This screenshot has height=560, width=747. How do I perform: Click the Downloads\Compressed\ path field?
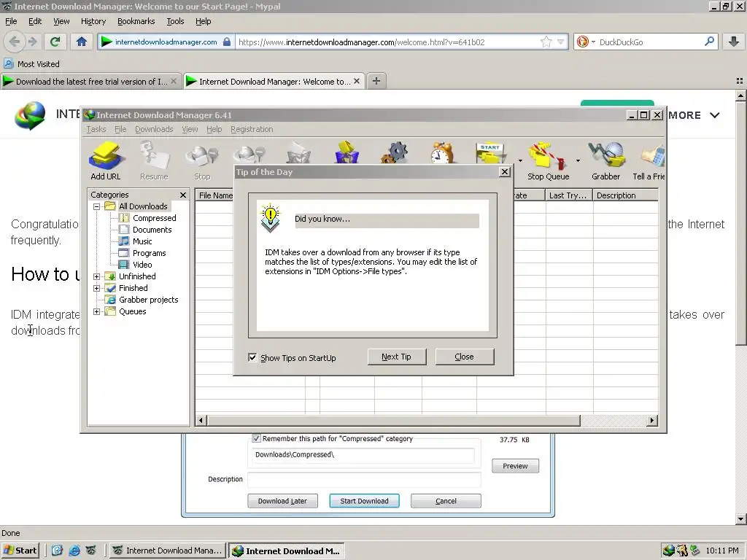(363, 455)
